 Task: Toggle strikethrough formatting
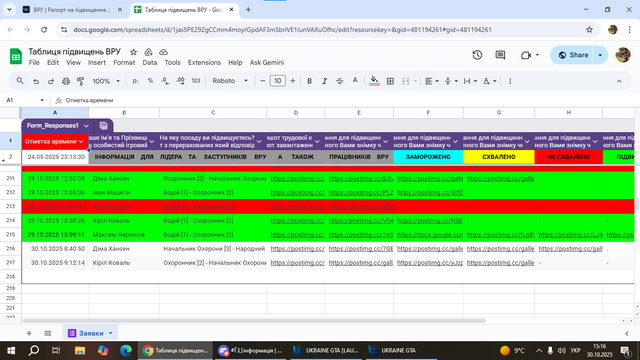pyautogui.click(x=340, y=81)
